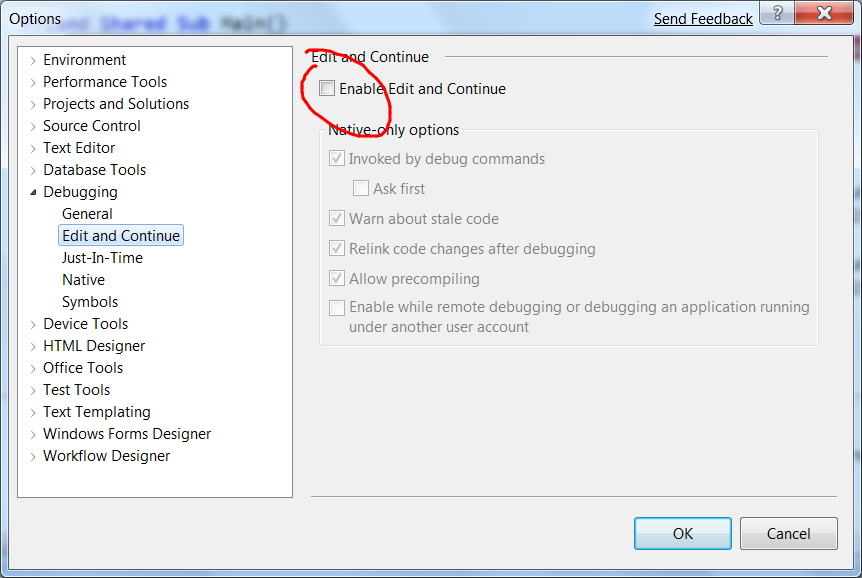Click the Cancel button
The image size is (862, 578).
pyautogui.click(x=788, y=533)
